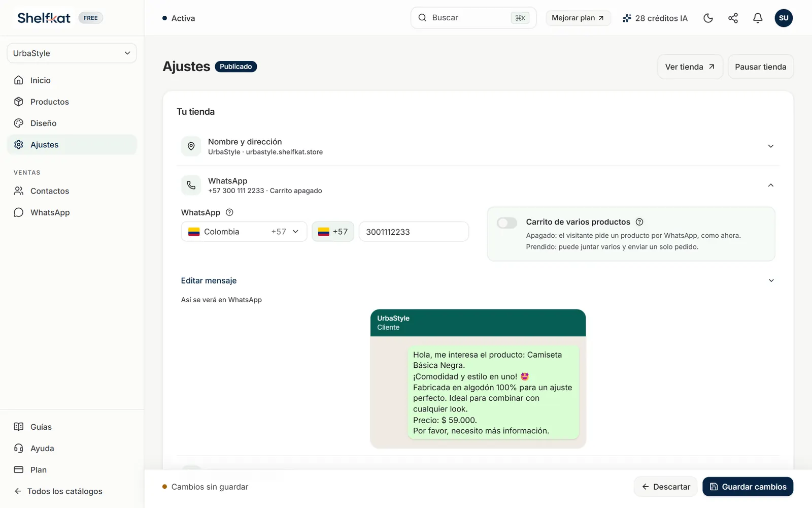Viewport: 812px width, 508px height.
Task: Click the Activa status indicator
Action: [x=179, y=18]
